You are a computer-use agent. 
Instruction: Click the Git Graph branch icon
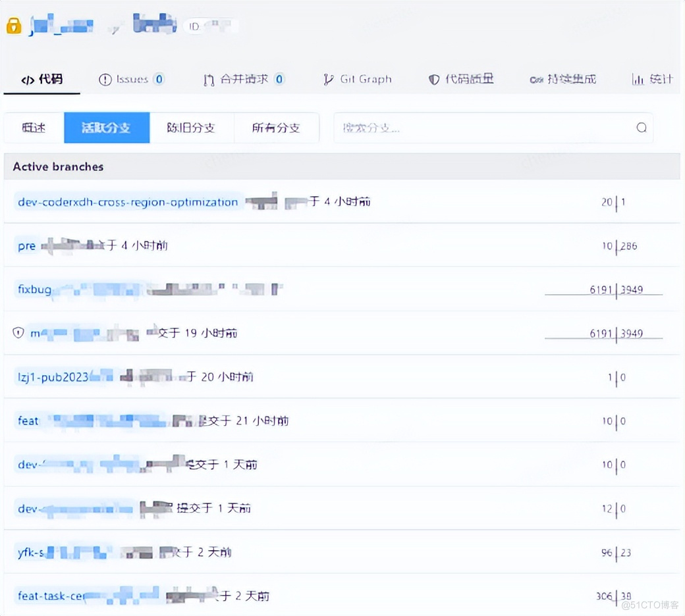[328, 80]
